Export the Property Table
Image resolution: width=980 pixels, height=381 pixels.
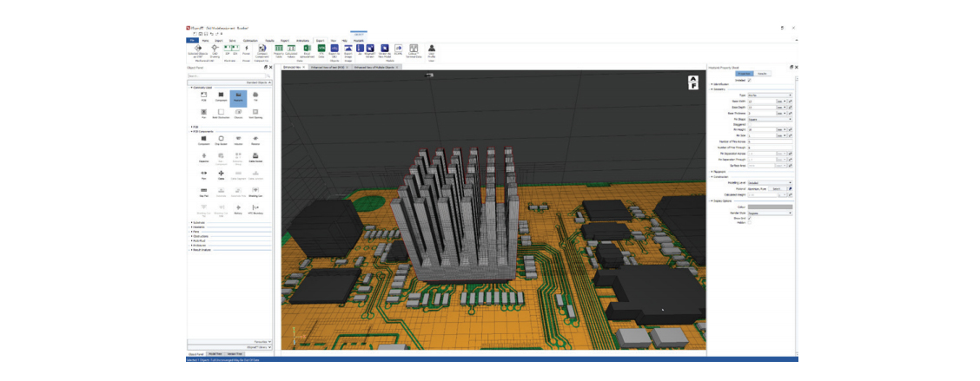coord(279,51)
